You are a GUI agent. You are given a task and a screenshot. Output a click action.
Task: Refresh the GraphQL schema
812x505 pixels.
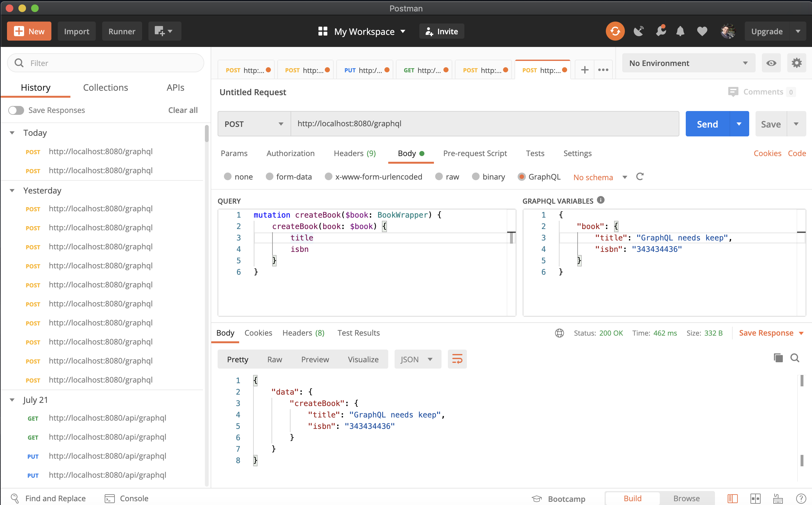[x=640, y=177]
